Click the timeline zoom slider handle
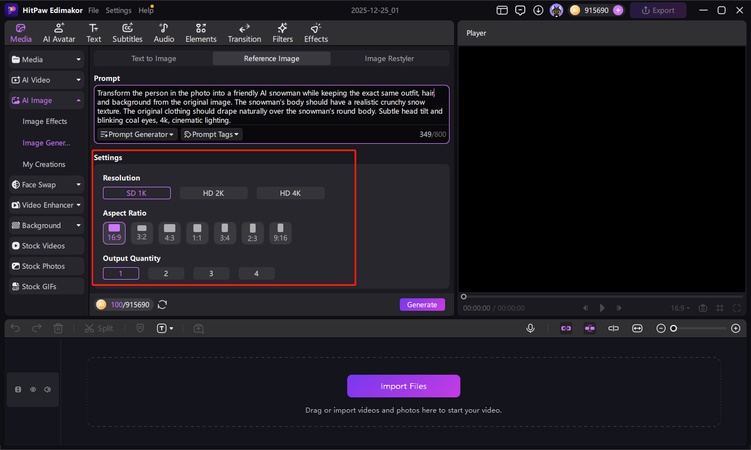The image size is (751, 450). pos(674,328)
